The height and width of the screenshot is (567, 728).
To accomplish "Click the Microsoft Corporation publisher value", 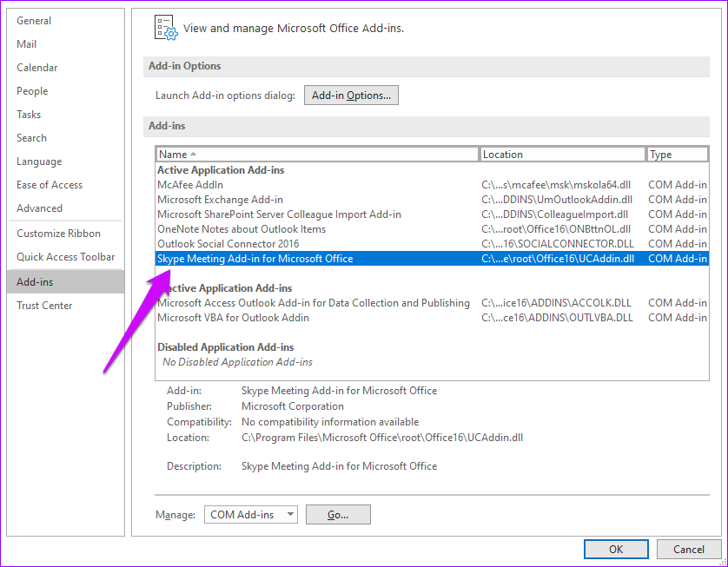I will click(293, 406).
